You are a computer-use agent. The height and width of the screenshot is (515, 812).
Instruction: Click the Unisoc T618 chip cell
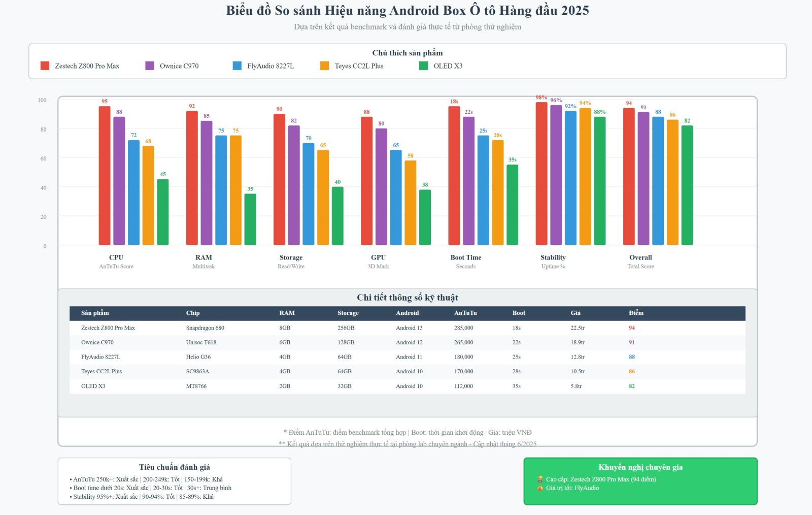pyautogui.click(x=201, y=342)
